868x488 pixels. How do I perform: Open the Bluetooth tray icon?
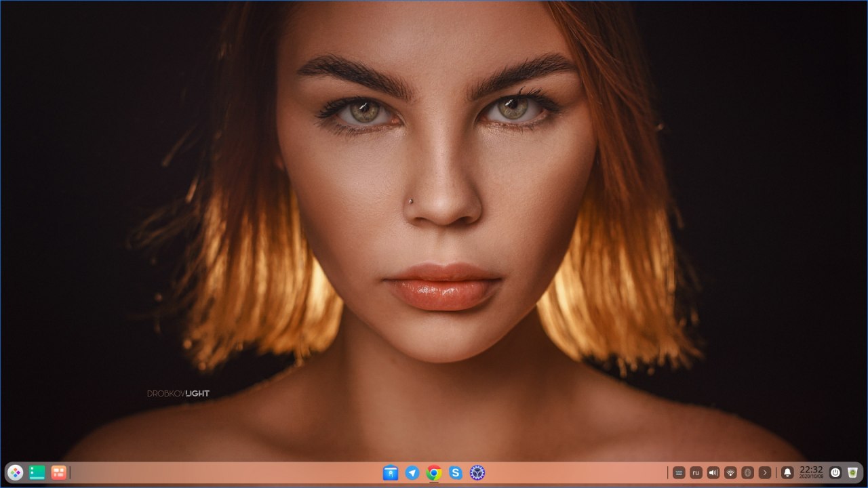(x=748, y=472)
